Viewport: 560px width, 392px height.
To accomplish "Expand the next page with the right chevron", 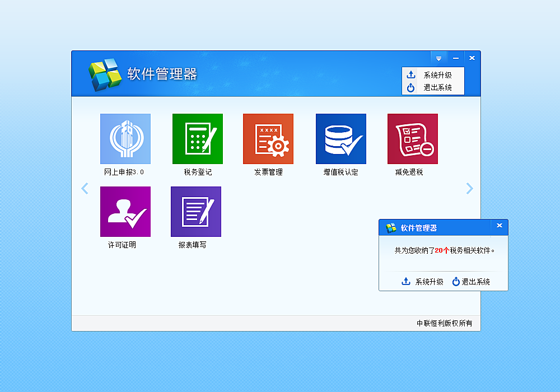I will pos(470,188).
